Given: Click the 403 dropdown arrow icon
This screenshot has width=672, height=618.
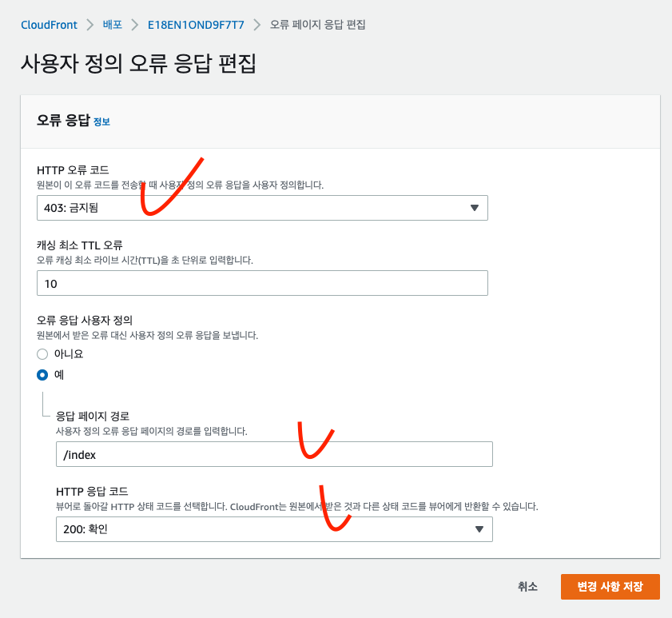Looking at the screenshot, I should click(475, 208).
